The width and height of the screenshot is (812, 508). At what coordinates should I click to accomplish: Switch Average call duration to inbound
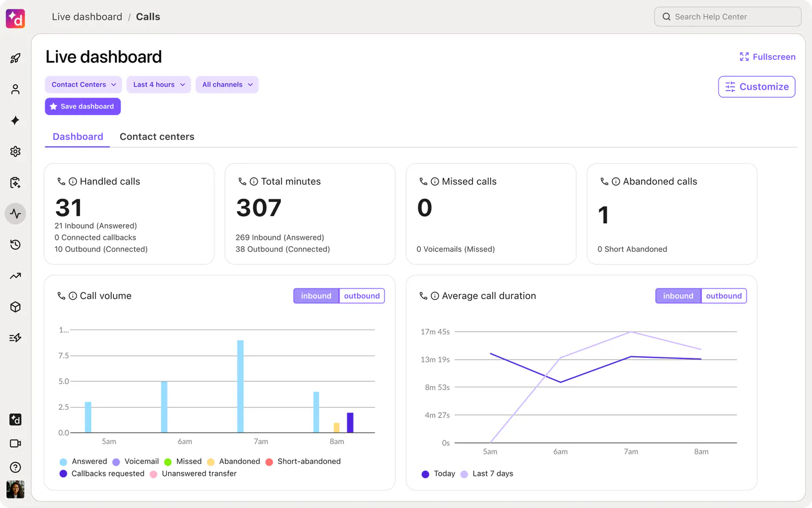coord(678,296)
